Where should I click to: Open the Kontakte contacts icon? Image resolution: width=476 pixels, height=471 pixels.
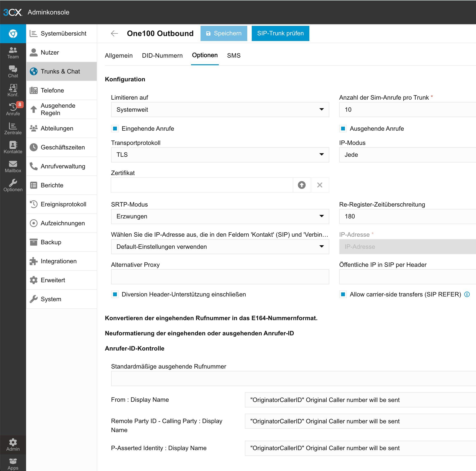[x=13, y=148]
